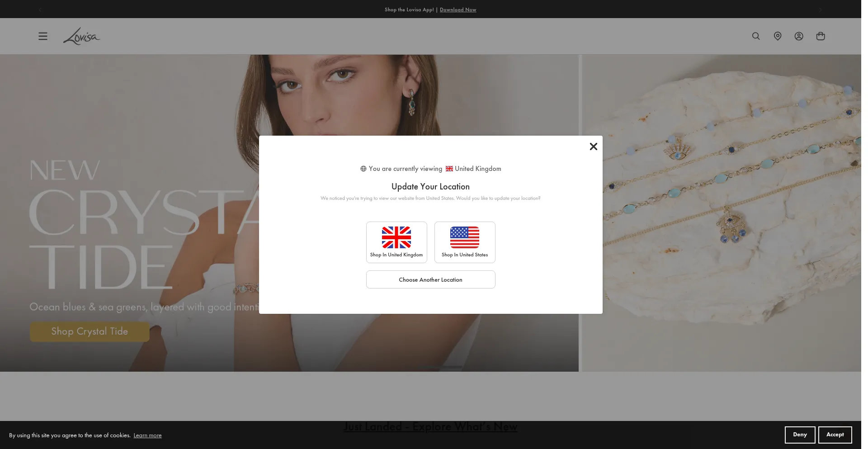The image size is (868, 449).
Task: Click the globe icon in the dialog
Action: (363, 169)
